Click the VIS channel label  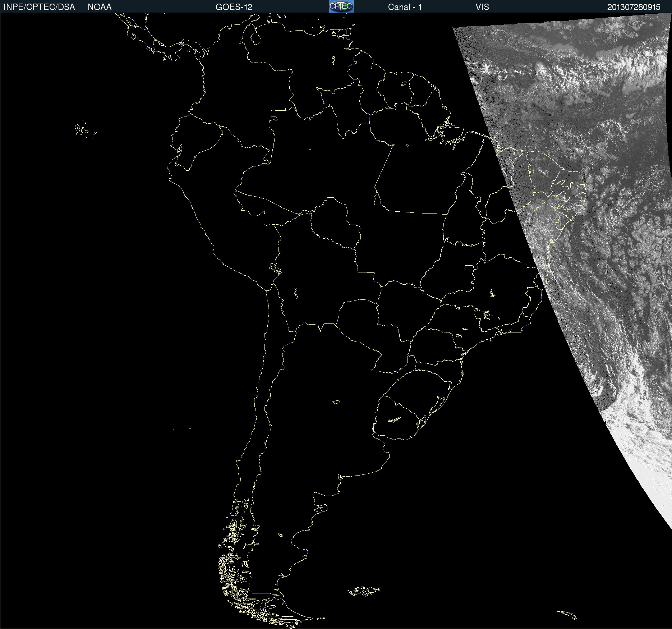482,7
